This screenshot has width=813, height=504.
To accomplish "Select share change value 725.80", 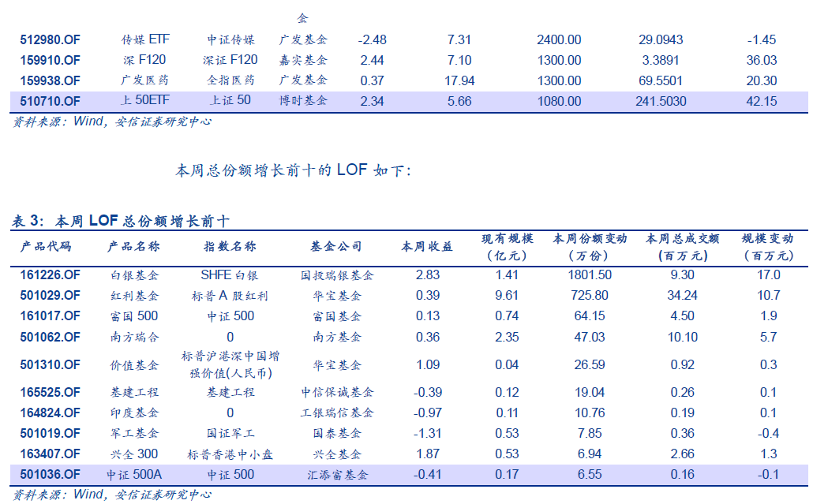I will click(x=590, y=296).
